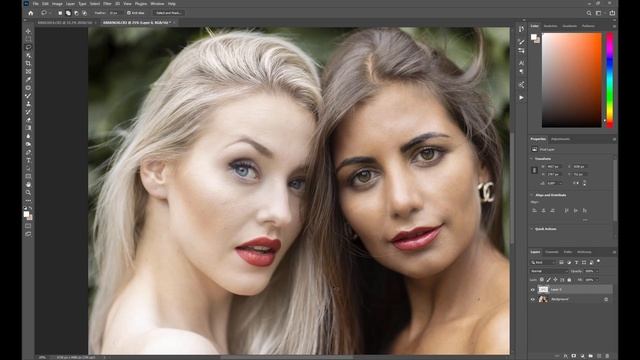Click the add layer mask icon
The width and height of the screenshot is (640, 360).
pos(574,356)
